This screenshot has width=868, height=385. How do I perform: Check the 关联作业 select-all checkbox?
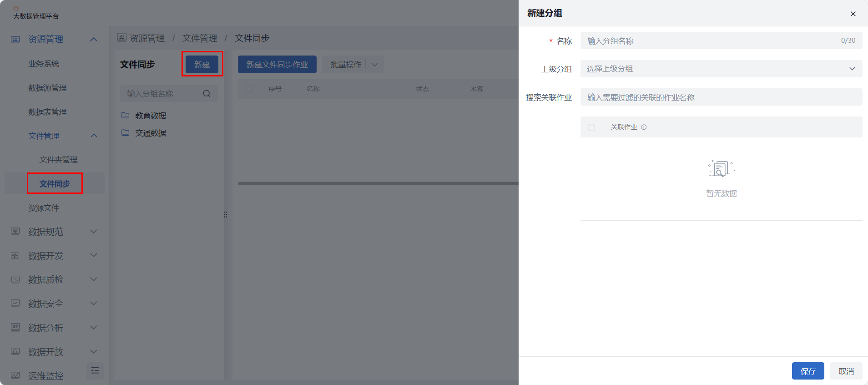click(591, 127)
